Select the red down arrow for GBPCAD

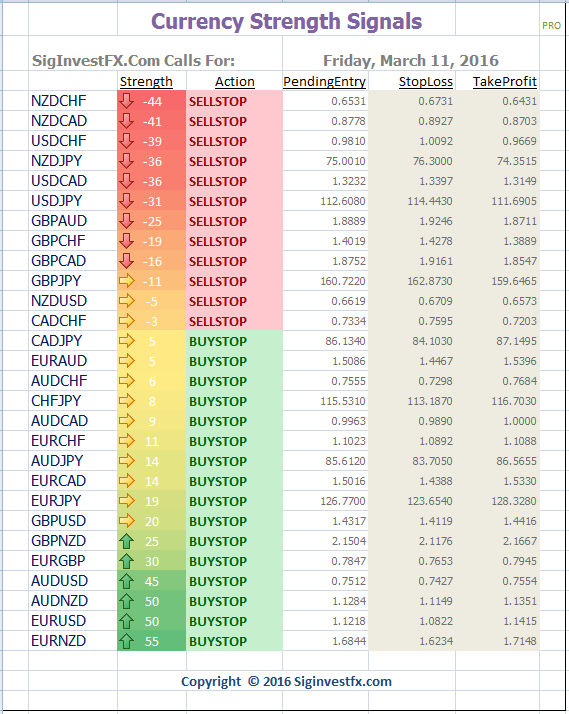[126, 261]
